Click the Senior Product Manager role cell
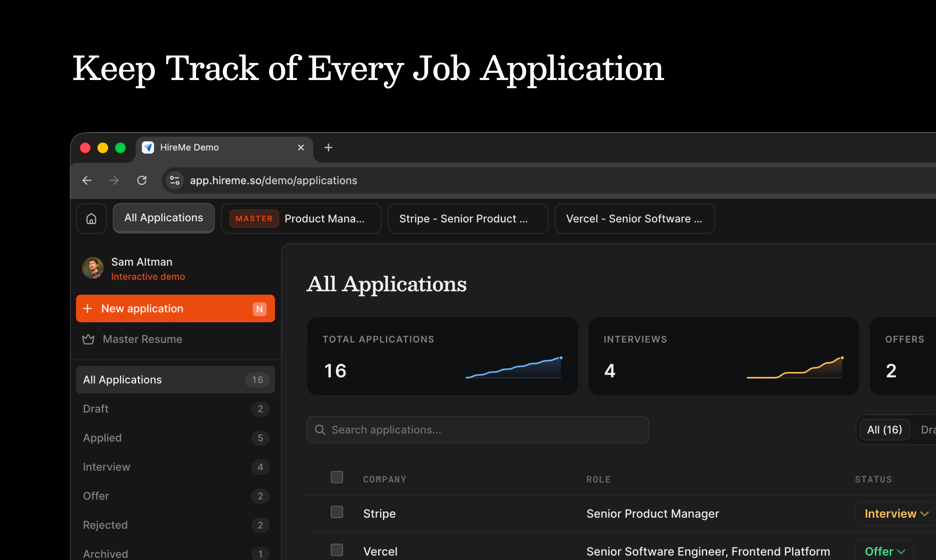This screenshot has height=560, width=936. pos(653,514)
